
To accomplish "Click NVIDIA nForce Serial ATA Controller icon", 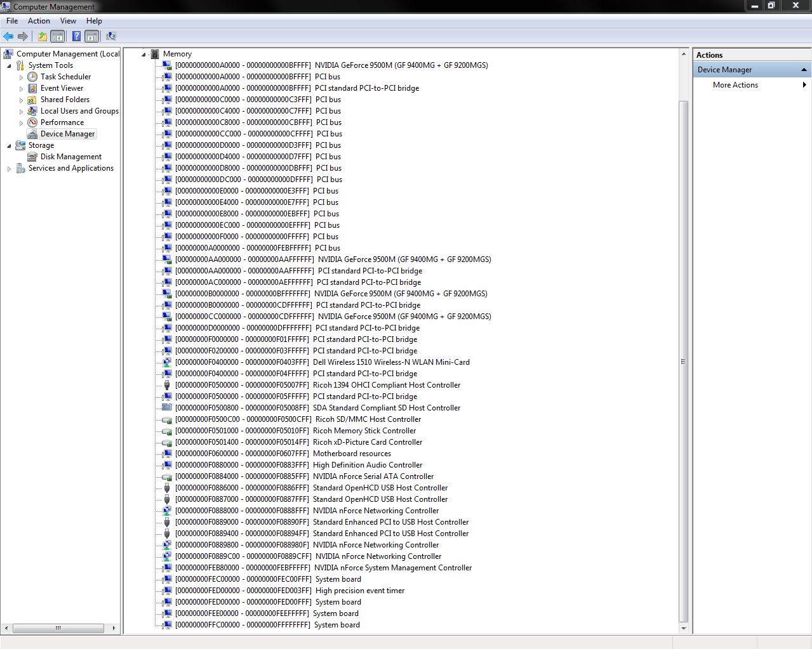I will [x=167, y=476].
